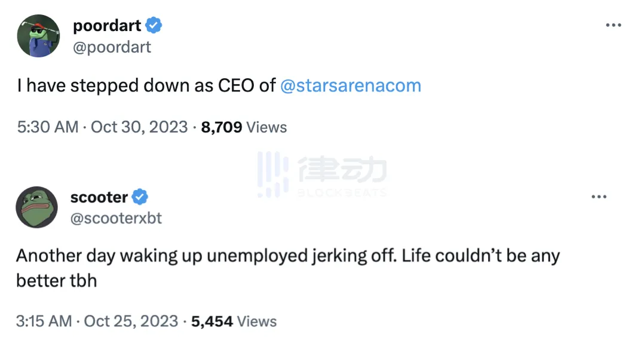View the 8,709 Views count

click(x=244, y=127)
